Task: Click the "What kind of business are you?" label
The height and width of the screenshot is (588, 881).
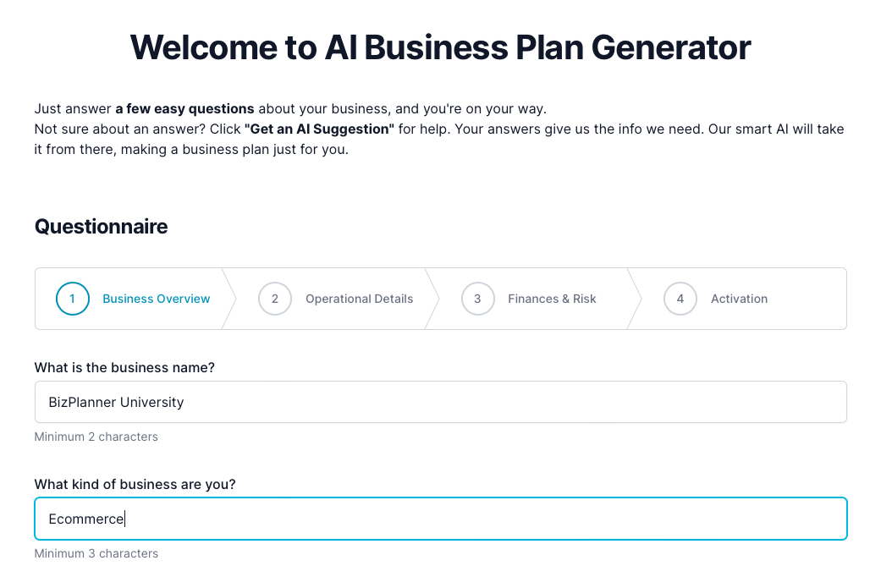Action: coord(135,484)
